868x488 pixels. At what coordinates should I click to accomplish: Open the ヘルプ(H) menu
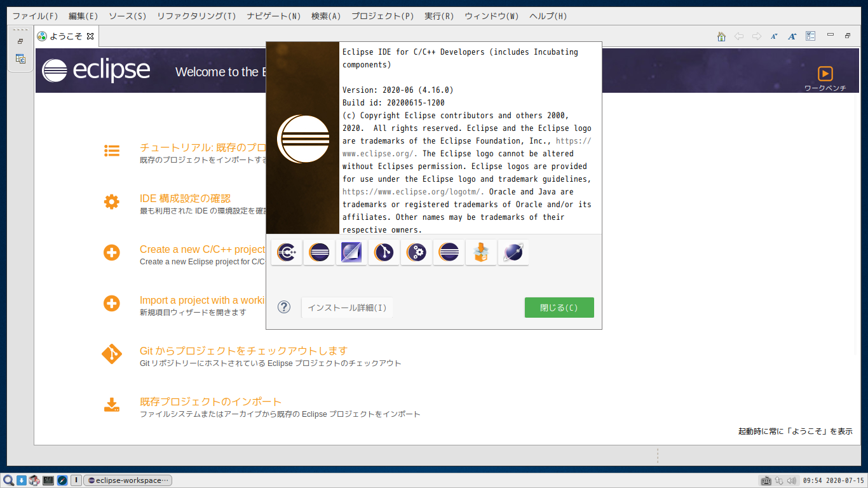(x=548, y=16)
